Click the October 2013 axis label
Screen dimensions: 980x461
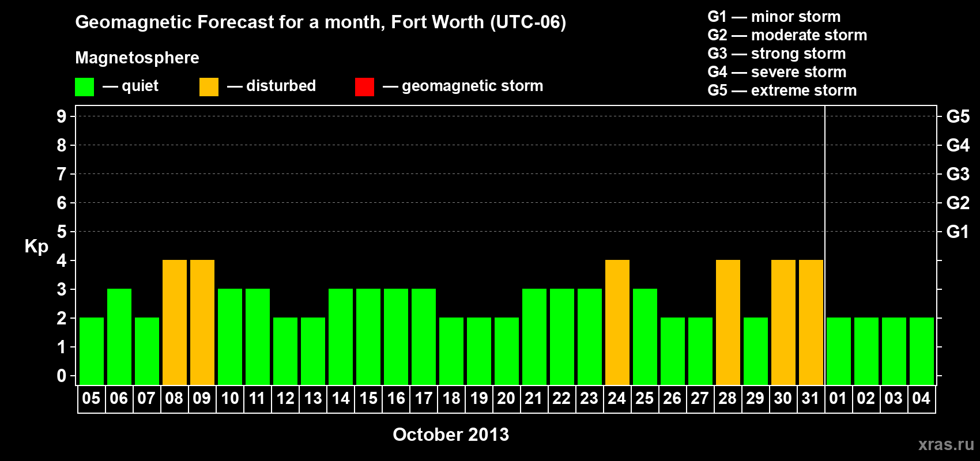click(x=451, y=434)
